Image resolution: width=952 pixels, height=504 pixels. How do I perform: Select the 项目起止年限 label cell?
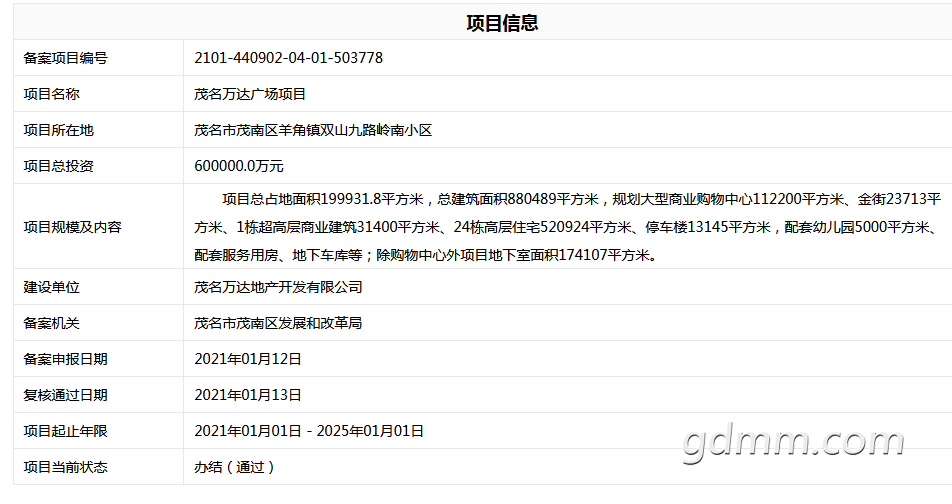pyautogui.click(x=98, y=431)
